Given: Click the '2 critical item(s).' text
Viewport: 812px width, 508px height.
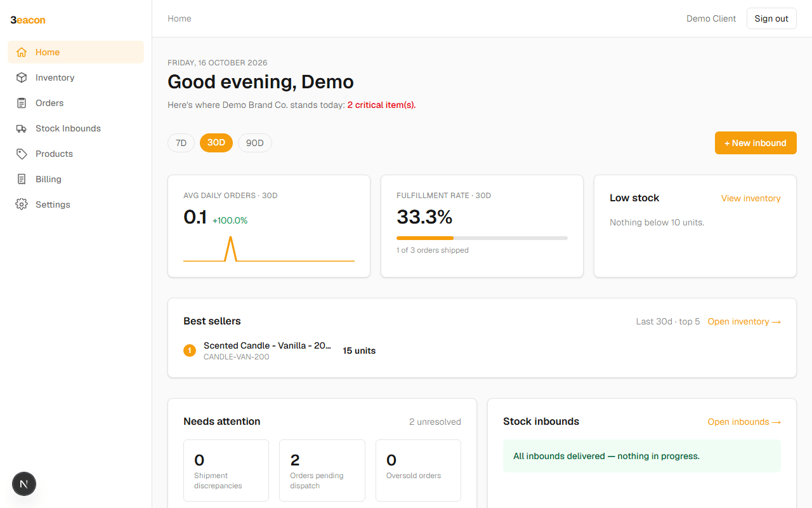Looking at the screenshot, I should (382, 105).
